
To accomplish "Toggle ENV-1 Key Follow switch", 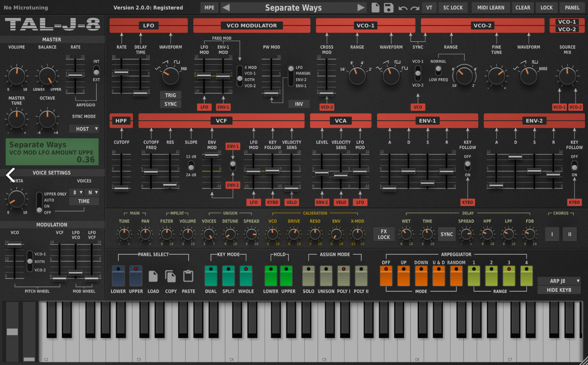I will coord(467,165).
